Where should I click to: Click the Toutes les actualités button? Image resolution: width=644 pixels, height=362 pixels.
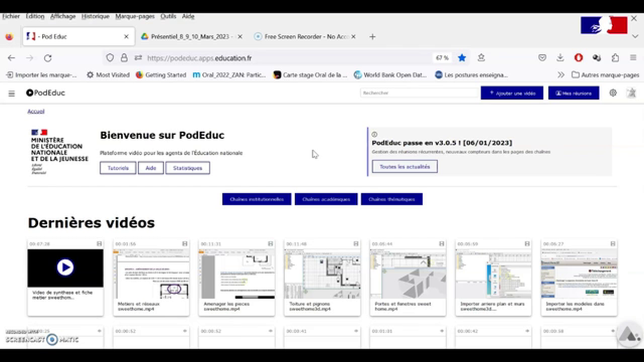click(x=405, y=166)
